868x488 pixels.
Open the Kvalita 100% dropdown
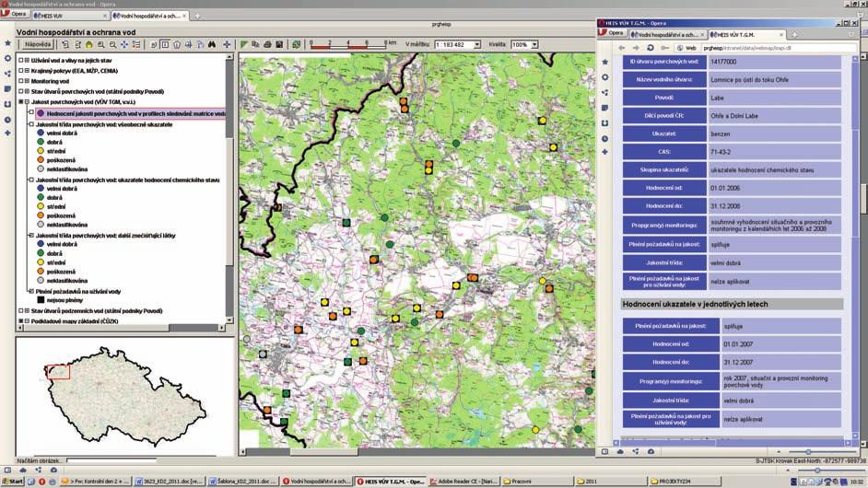point(534,45)
